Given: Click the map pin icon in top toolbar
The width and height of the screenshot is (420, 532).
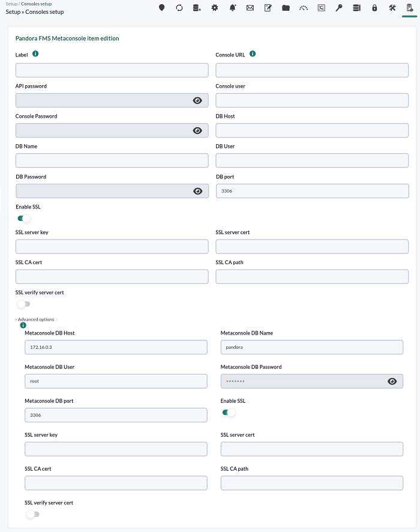Looking at the screenshot, I should 161,8.
